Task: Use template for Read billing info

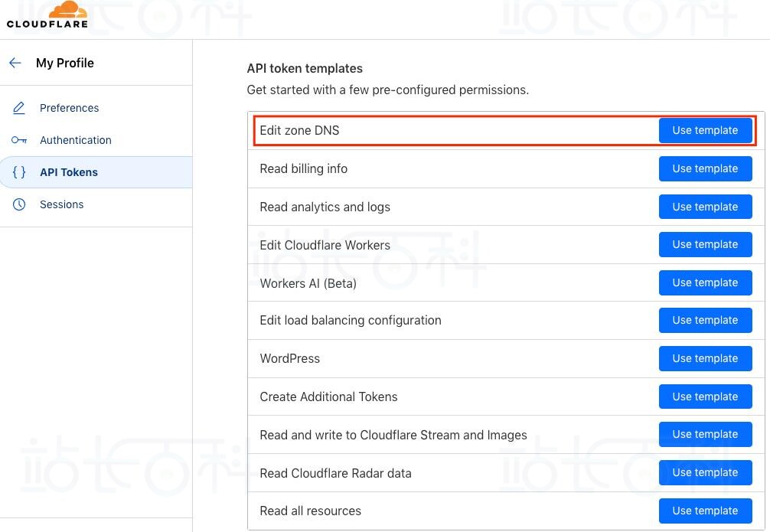Action: pyautogui.click(x=705, y=168)
